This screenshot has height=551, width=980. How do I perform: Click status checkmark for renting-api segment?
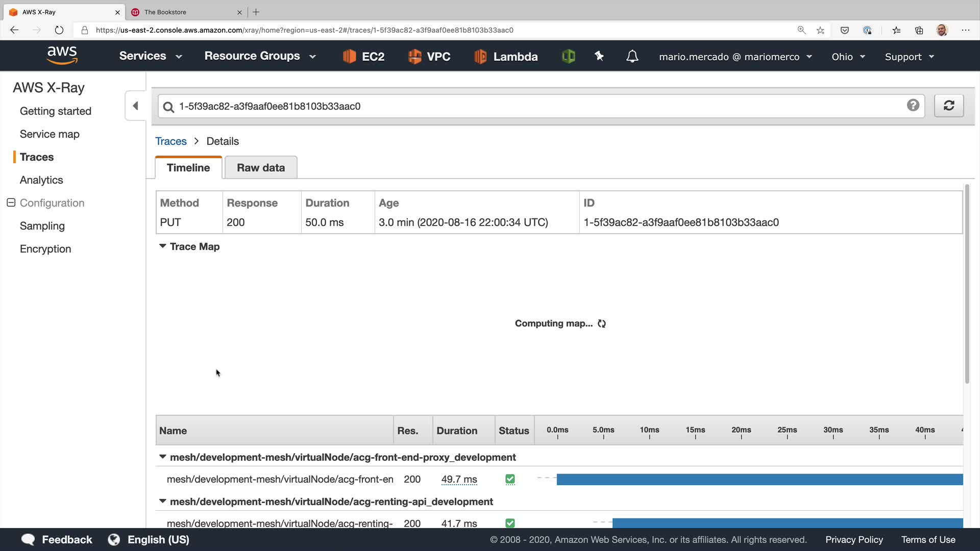[510, 523]
